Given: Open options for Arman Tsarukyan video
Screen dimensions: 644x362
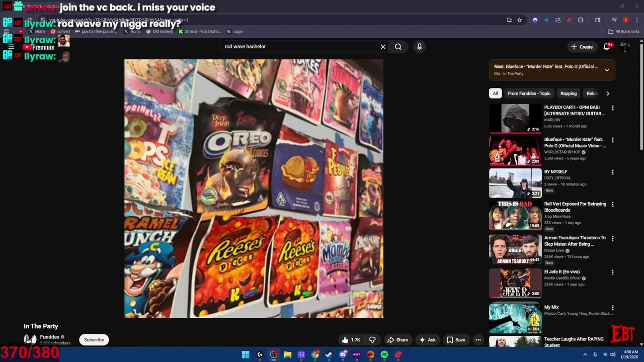Looking at the screenshot, I should [x=613, y=238].
